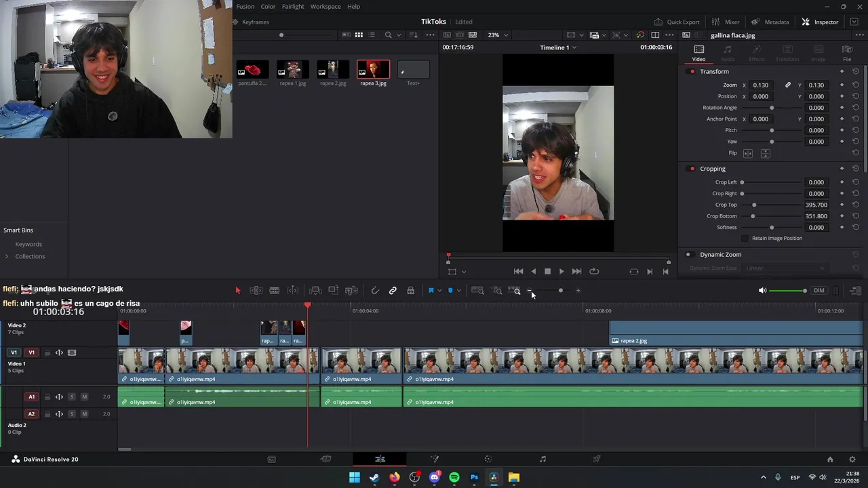This screenshot has height=488, width=868.
Task: Activate the Trim Edit Mode tool
Action: click(256, 291)
